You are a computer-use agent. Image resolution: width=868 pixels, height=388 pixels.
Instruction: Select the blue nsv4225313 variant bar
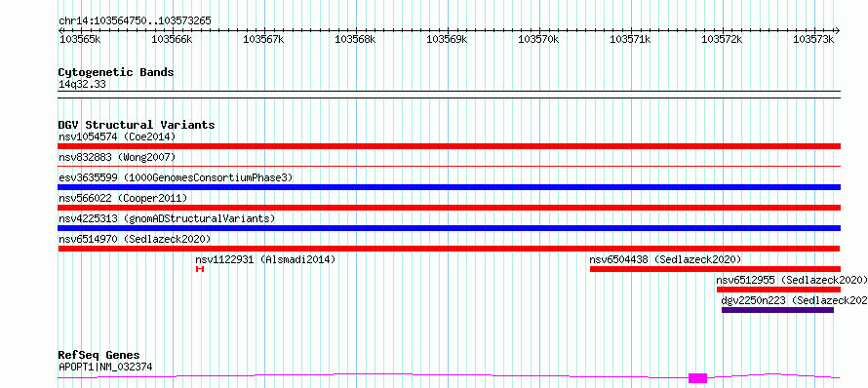click(x=449, y=228)
